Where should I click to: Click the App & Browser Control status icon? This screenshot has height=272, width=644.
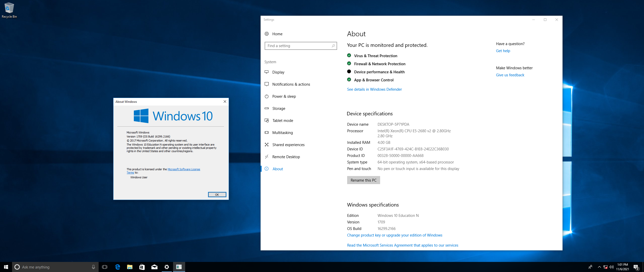tap(349, 80)
